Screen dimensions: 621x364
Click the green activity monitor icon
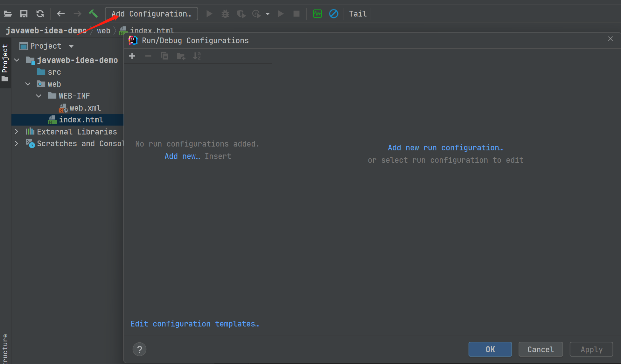point(317,14)
